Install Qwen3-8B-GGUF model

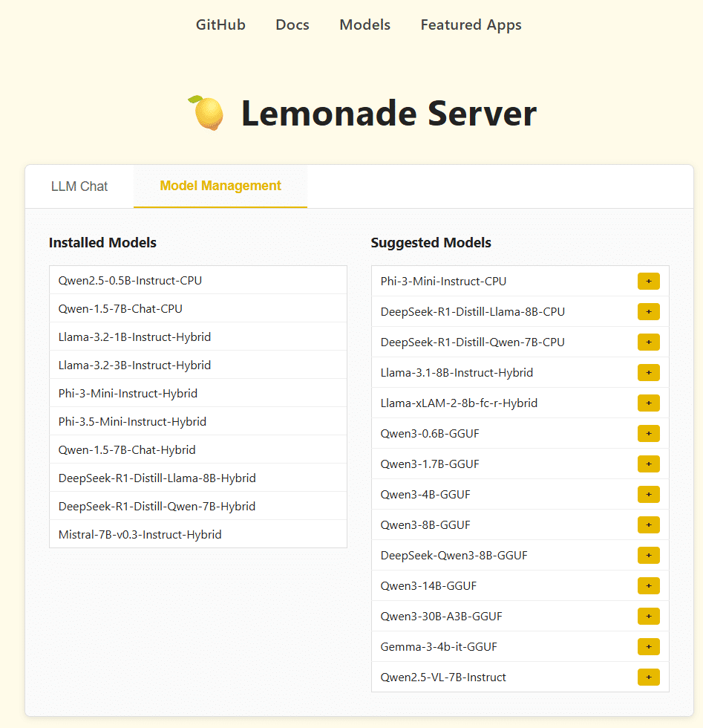coord(648,524)
